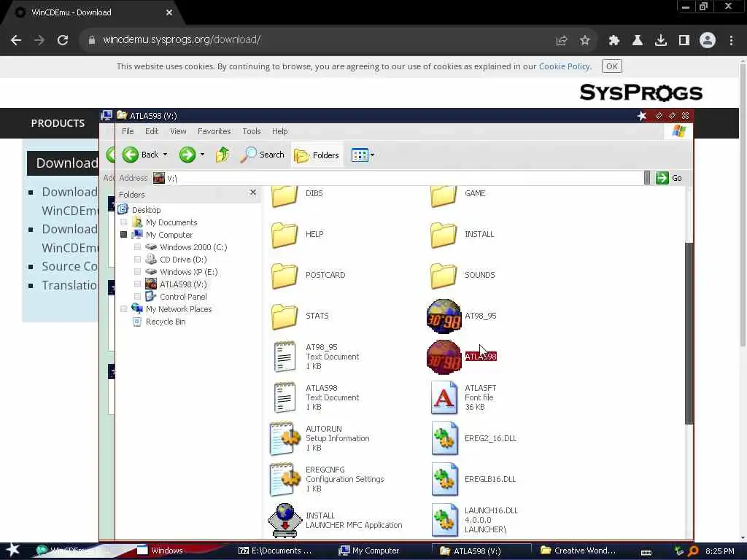Click the Go button next to address bar
This screenshot has width=747, height=560.
[670, 178]
